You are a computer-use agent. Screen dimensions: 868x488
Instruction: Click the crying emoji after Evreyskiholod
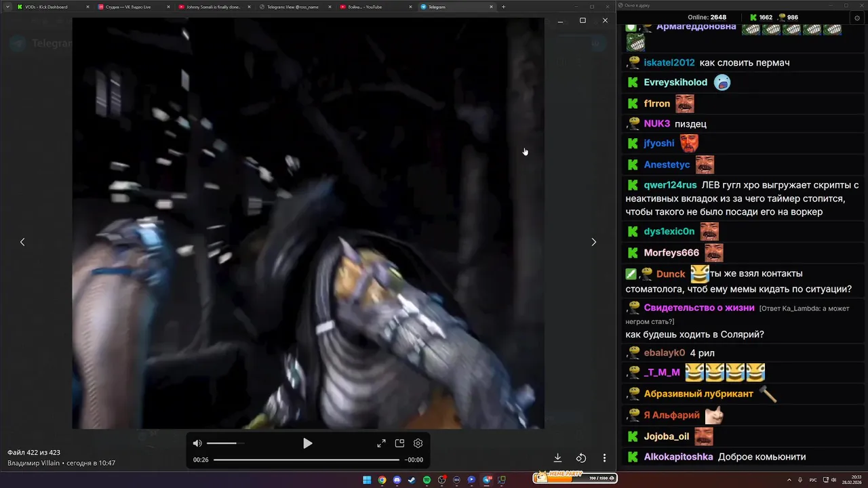722,82
